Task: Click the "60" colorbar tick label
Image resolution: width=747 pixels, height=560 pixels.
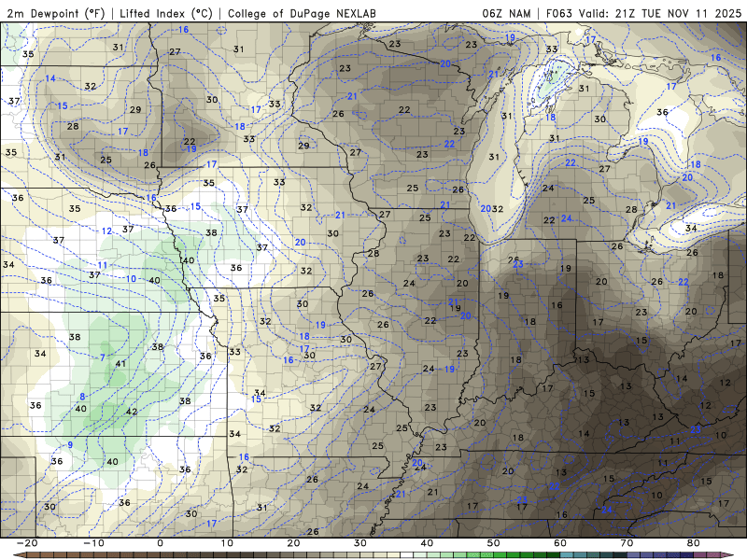Action: [560, 543]
